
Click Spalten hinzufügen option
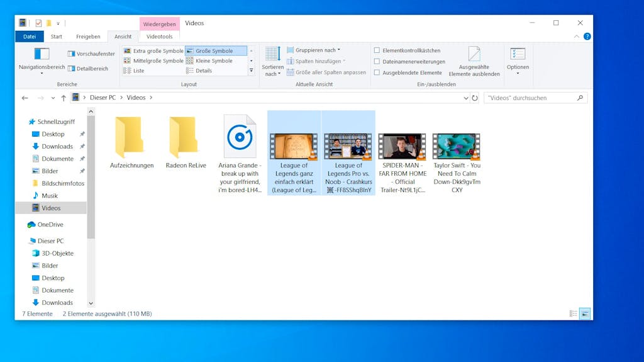point(316,61)
